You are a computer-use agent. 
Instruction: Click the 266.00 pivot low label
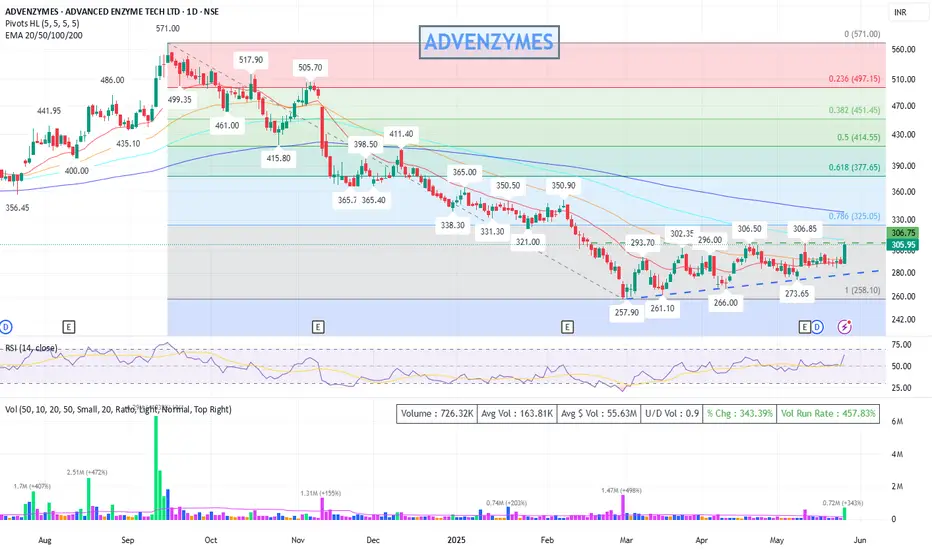tap(725, 303)
